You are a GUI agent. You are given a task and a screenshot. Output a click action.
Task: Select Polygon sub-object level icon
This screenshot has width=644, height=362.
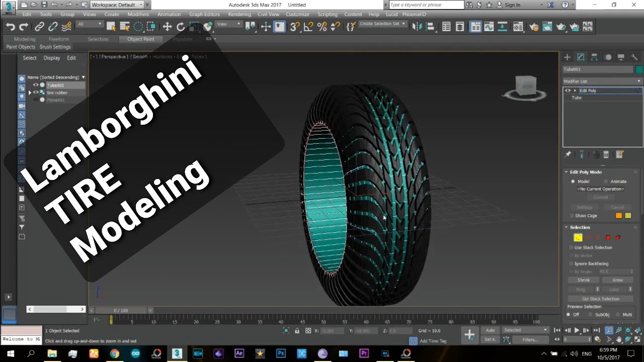click(608, 237)
